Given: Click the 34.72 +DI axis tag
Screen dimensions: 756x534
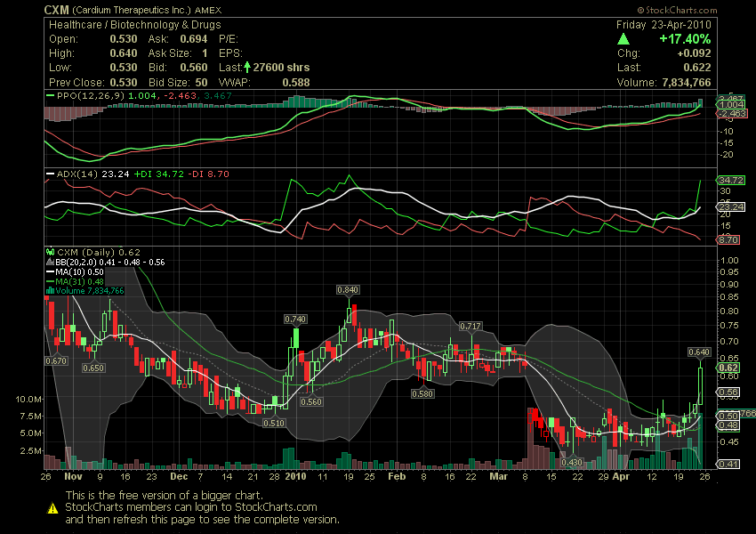Looking at the screenshot, I should click(731, 181).
